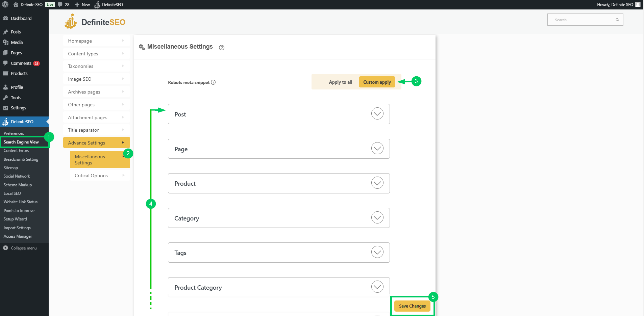
Task: Open Breadcrumb Setting link
Action: click(x=21, y=159)
